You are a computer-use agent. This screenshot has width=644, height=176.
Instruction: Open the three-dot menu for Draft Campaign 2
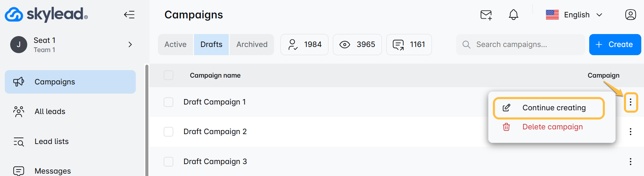(630, 132)
